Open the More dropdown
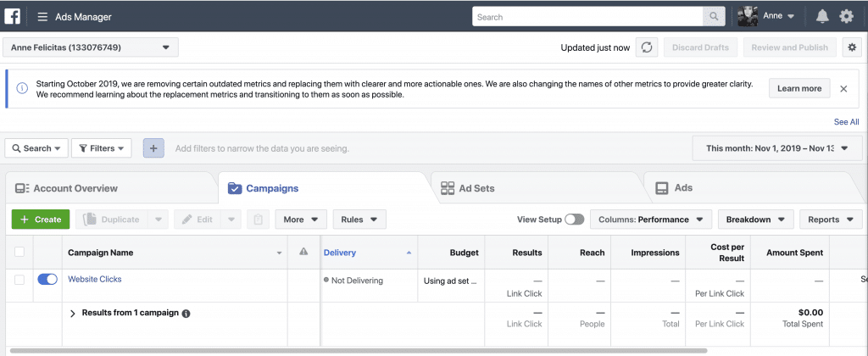This screenshot has width=868, height=356. point(301,220)
